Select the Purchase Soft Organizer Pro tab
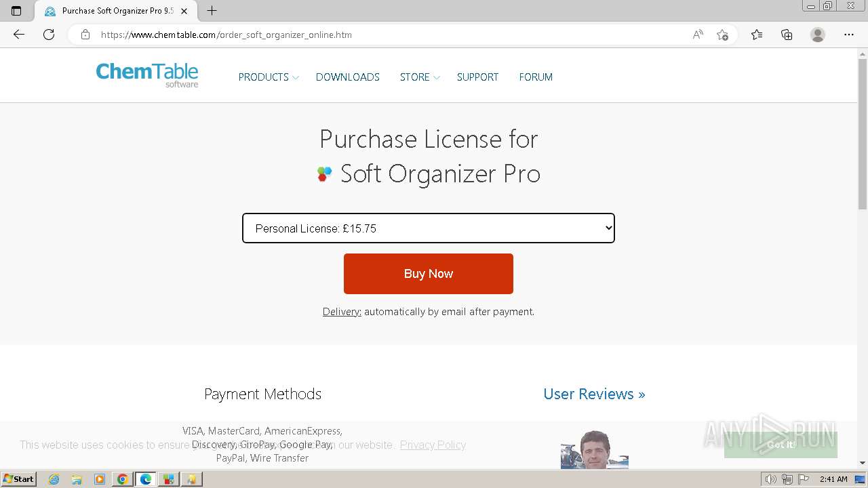The image size is (868, 488). click(117, 11)
